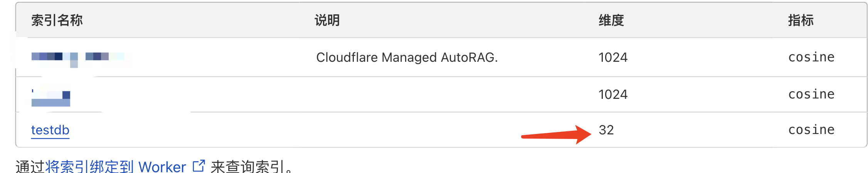The height and width of the screenshot is (173, 868).
Task: Click the cosine metric directly above testdb's cosine
Action: coord(811,95)
